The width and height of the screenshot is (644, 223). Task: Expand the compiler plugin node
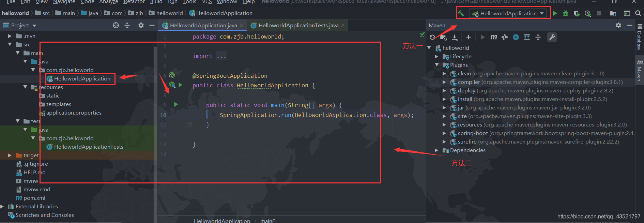444,82
